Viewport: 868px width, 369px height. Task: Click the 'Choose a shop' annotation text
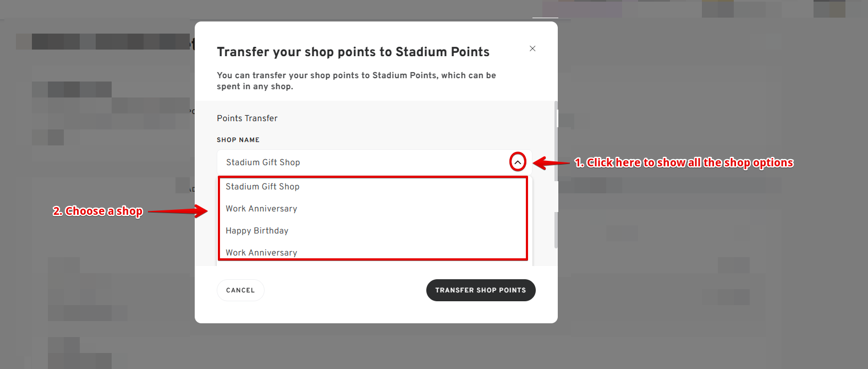(x=98, y=211)
